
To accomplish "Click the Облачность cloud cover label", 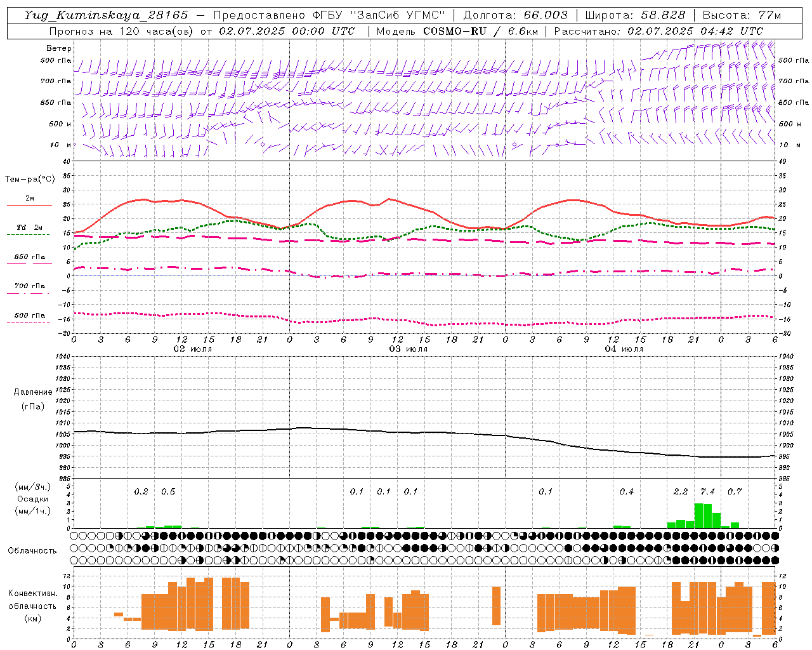I will (x=32, y=551).
